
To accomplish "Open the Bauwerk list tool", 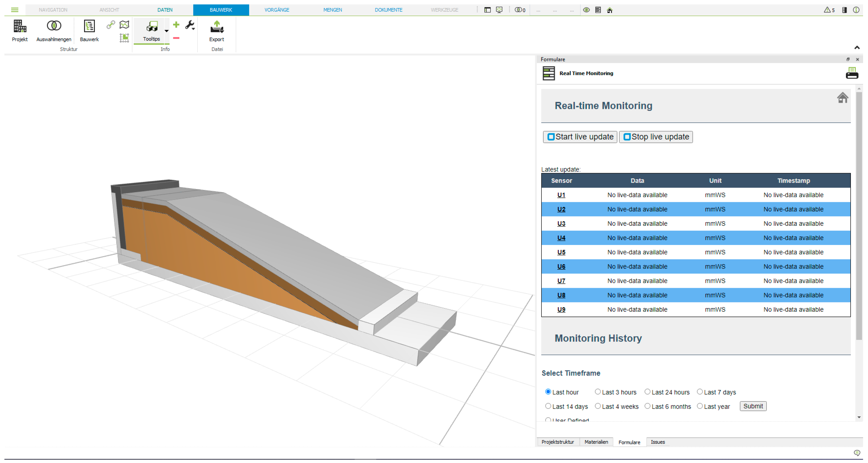I will (x=89, y=30).
